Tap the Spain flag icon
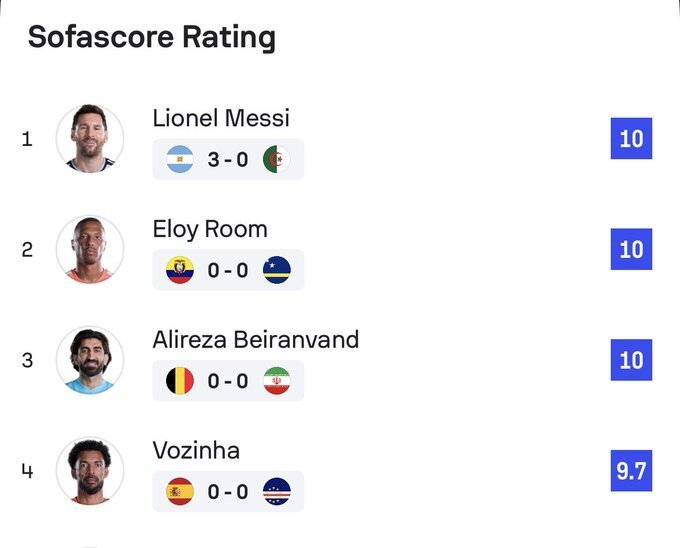 point(180,491)
